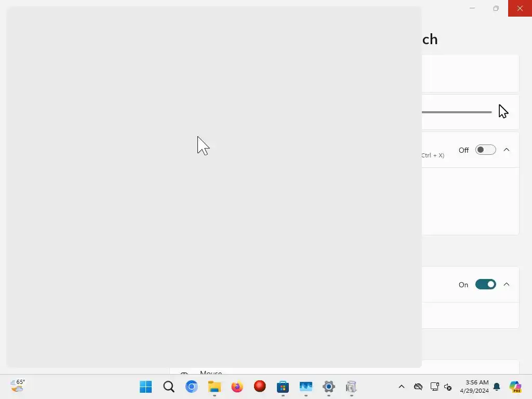Close the Settings window
The height and width of the screenshot is (399, 532).
pyautogui.click(x=520, y=8)
